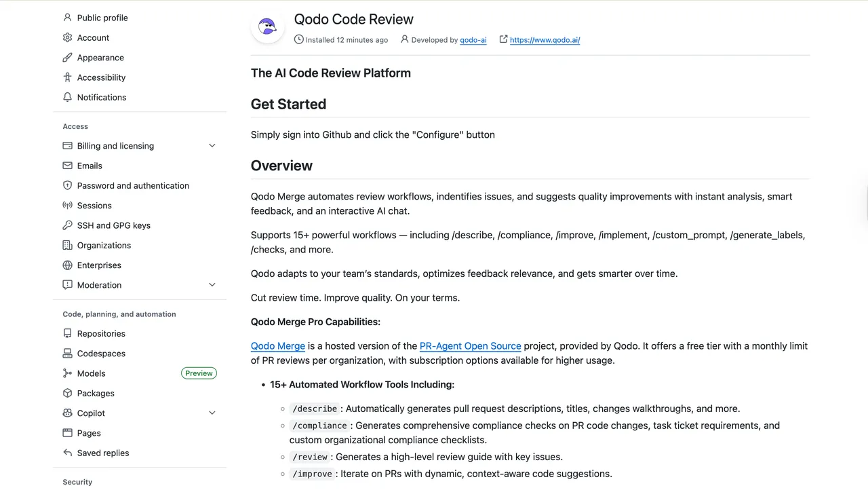Expand the Billing and licensing section
Viewport: 868px width, 490px height.
(212, 146)
